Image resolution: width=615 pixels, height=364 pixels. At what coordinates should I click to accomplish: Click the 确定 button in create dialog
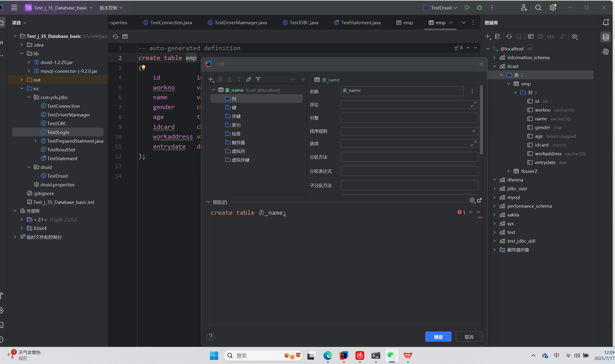[x=438, y=337]
